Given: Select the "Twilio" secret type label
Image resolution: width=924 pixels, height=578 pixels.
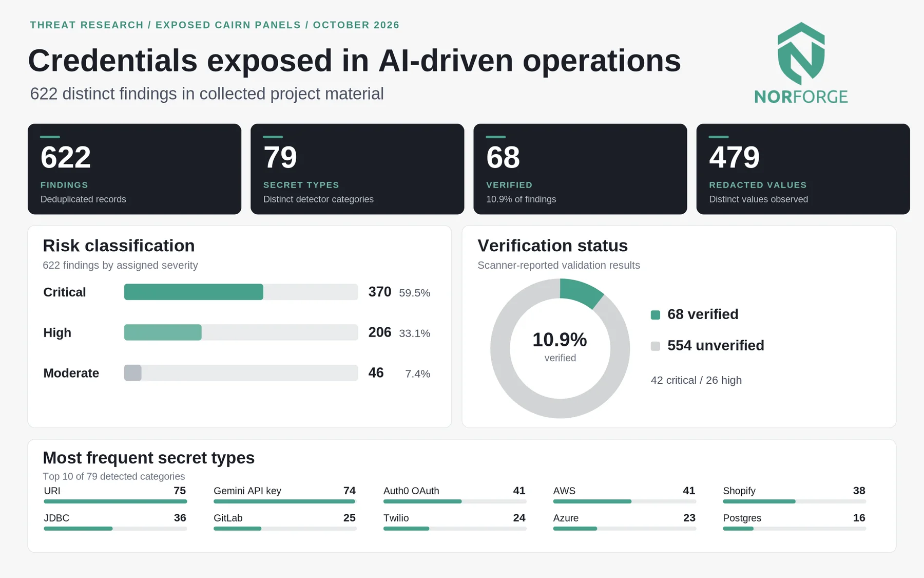Looking at the screenshot, I should tap(396, 518).
